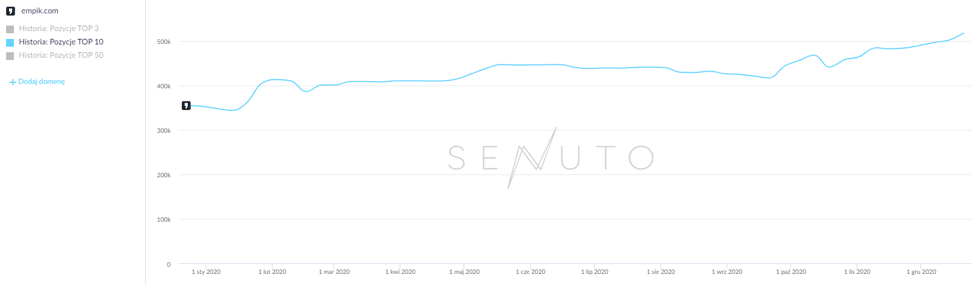The width and height of the screenshot is (980, 285).
Task: Click the gray square next to Pozycje TOP 3
Action: tap(10, 29)
